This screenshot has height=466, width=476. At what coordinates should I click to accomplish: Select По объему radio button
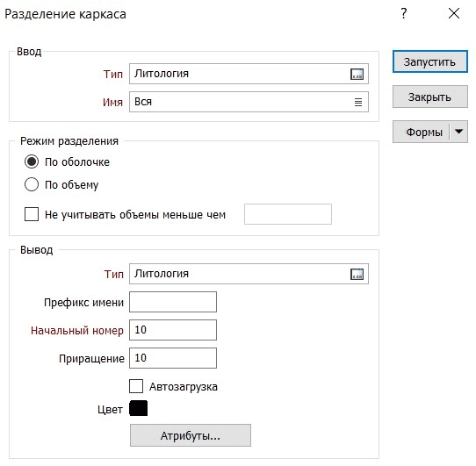tap(32, 184)
